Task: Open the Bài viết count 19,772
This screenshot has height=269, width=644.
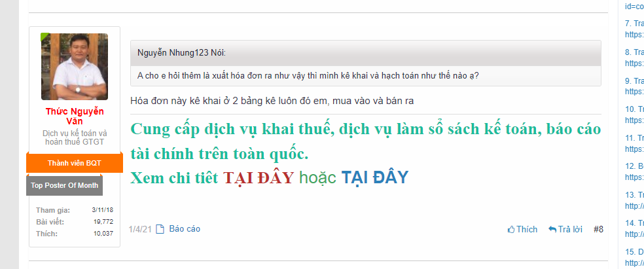Action: [103, 222]
